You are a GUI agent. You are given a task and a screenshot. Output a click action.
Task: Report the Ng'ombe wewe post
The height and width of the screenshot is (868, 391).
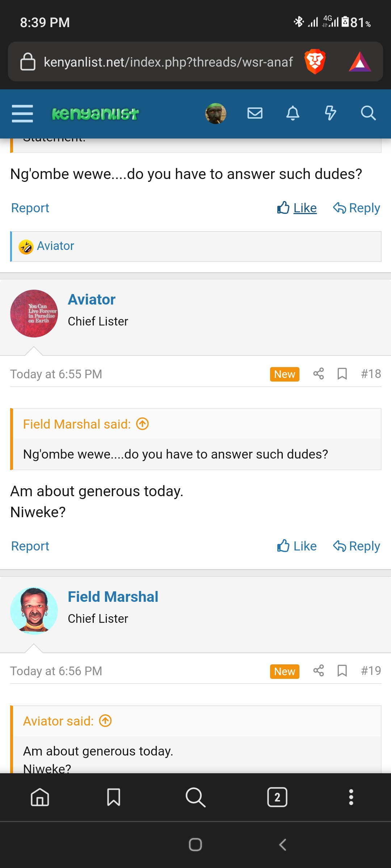pyautogui.click(x=30, y=208)
